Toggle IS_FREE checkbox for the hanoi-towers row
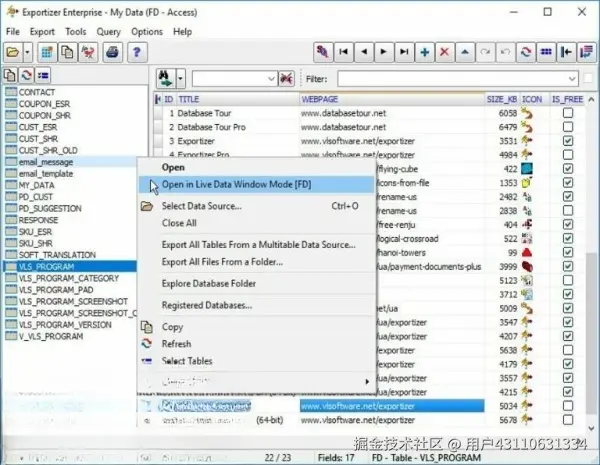The height and width of the screenshot is (465, 600). point(568,253)
